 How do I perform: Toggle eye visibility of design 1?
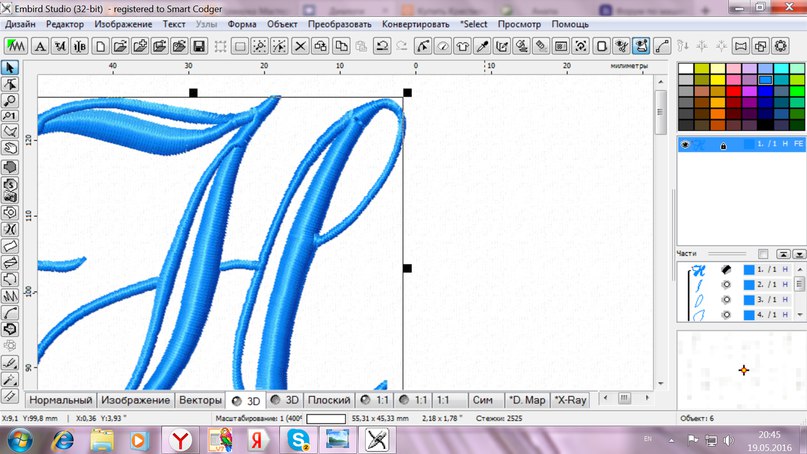685,145
